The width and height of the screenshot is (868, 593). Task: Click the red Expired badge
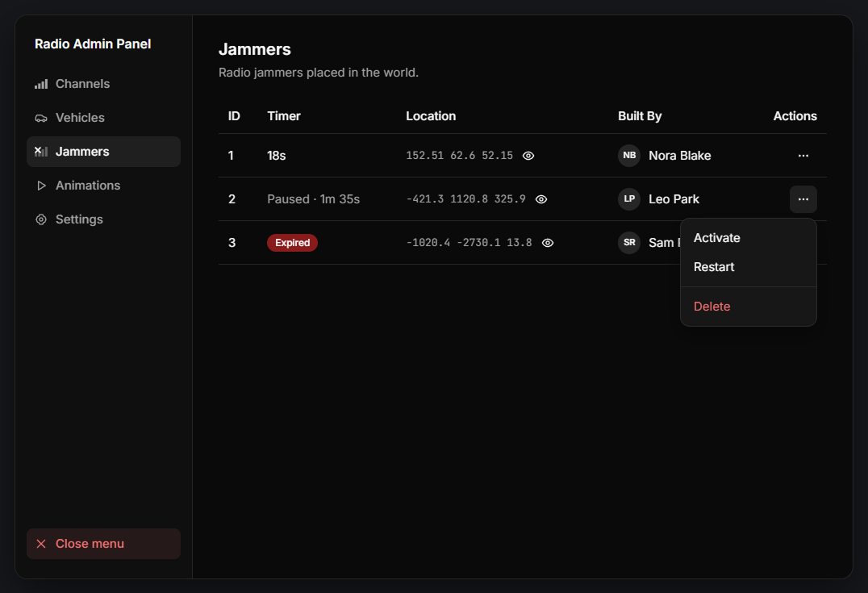pos(292,243)
